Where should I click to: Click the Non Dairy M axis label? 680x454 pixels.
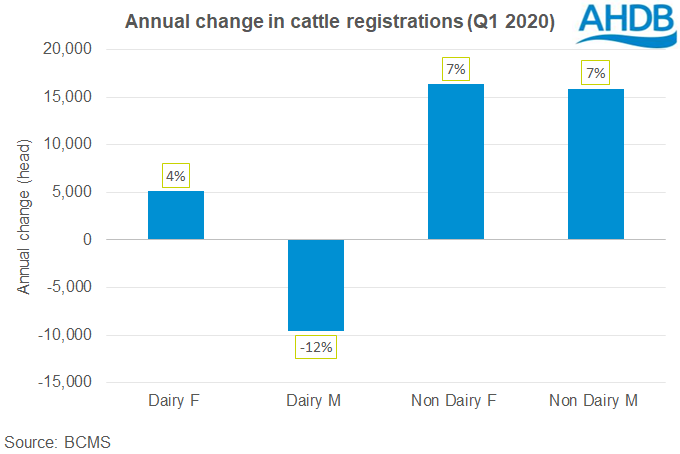(596, 400)
